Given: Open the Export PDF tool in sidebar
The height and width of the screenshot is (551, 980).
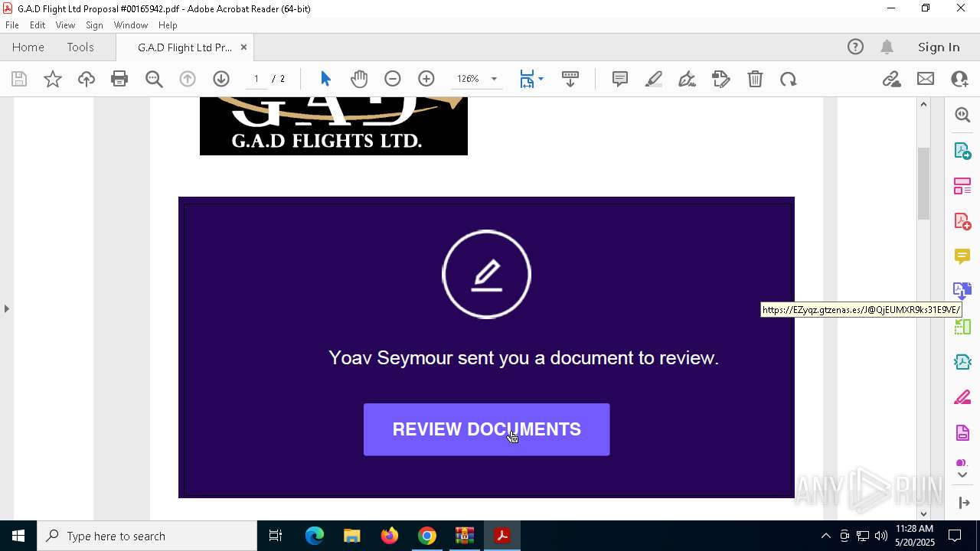Looking at the screenshot, I should coord(962,151).
